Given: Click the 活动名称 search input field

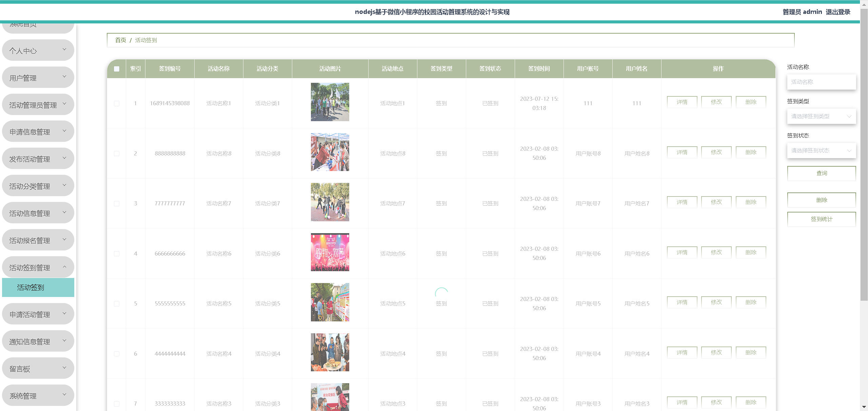Looking at the screenshot, I should click(821, 82).
